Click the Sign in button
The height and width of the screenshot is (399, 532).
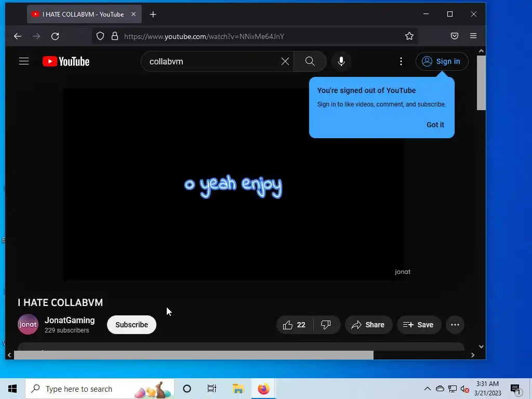(442, 61)
